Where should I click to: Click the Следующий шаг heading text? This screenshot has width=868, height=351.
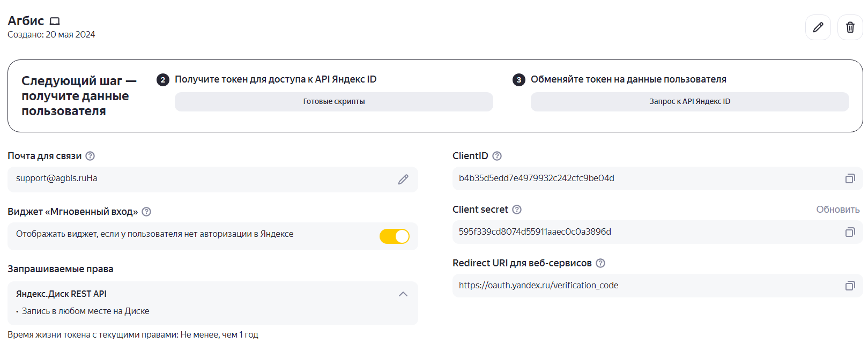pyautogui.click(x=79, y=96)
